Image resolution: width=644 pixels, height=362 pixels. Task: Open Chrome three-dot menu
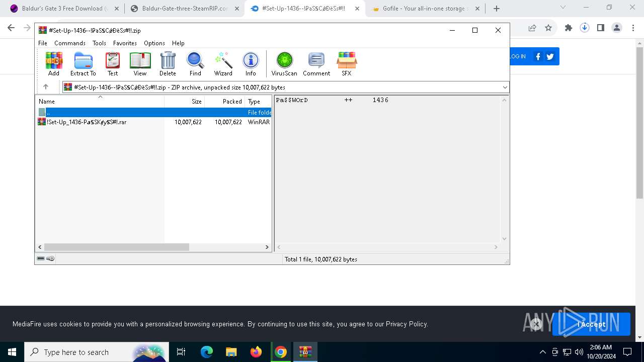(633, 28)
